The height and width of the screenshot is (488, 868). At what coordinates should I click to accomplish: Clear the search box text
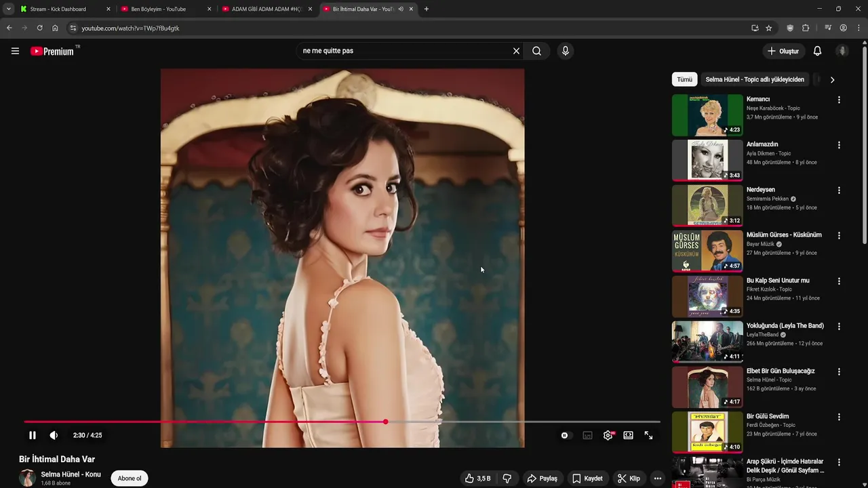[x=516, y=51]
